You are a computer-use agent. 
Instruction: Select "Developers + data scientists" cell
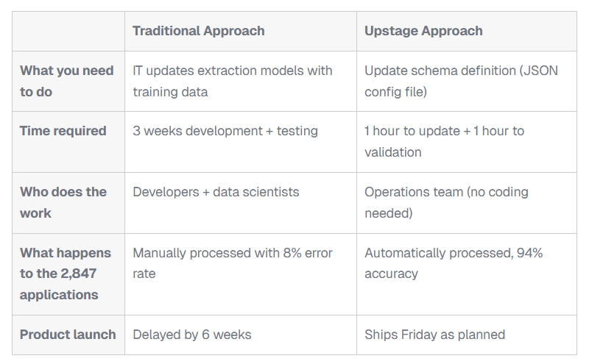(x=216, y=192)
